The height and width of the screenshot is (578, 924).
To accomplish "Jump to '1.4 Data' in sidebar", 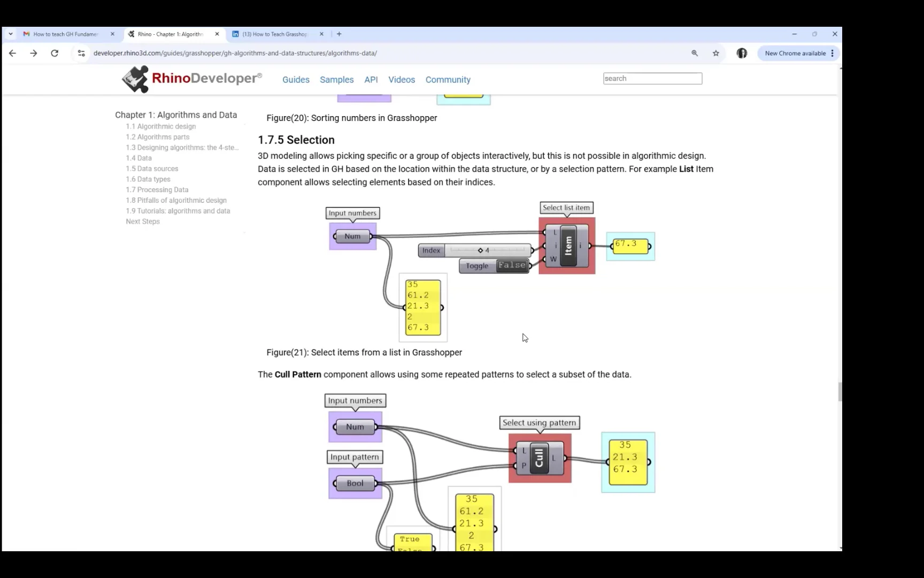I will click(x=139, y=158).
